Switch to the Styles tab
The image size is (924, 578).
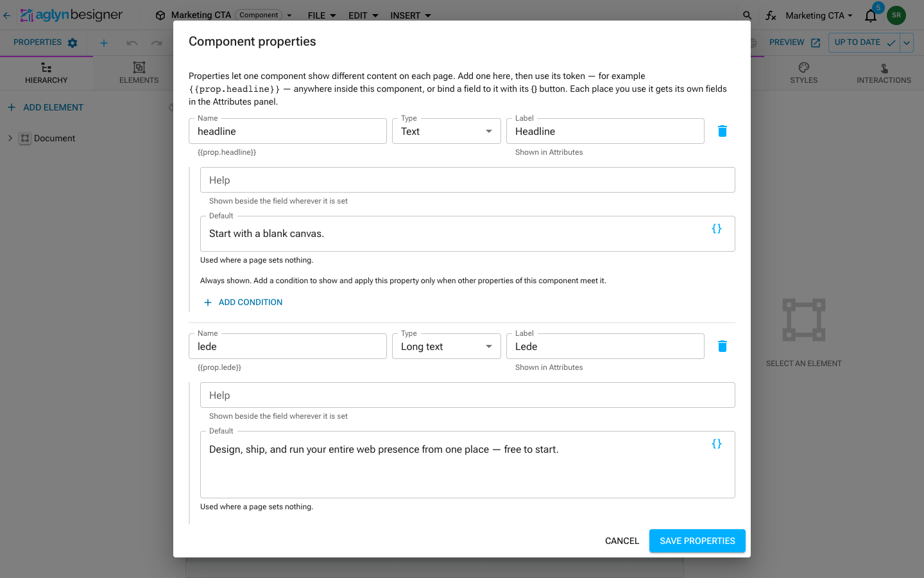pyautogui.click(x=804, y=73)
